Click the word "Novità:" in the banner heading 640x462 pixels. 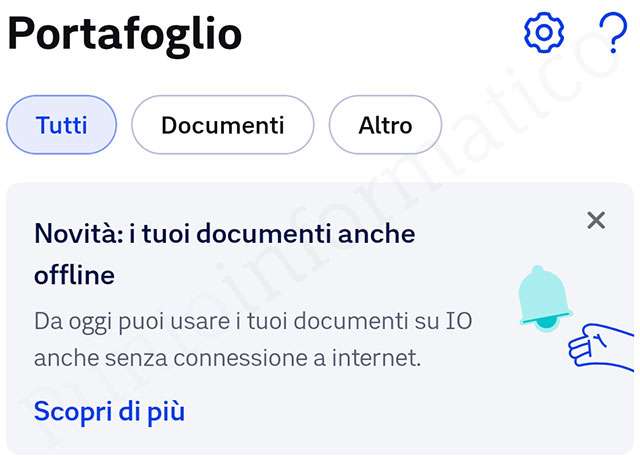tap(78, 234)
